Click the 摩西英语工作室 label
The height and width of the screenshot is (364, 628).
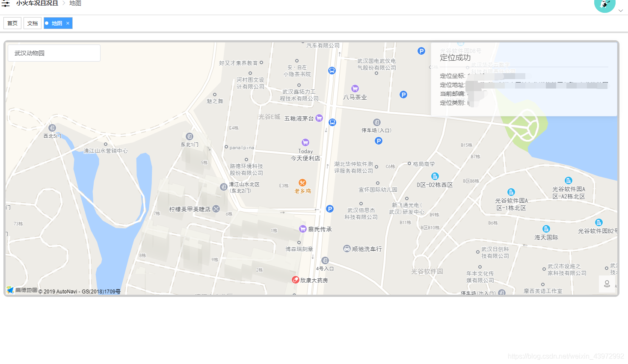click(543, 291)
